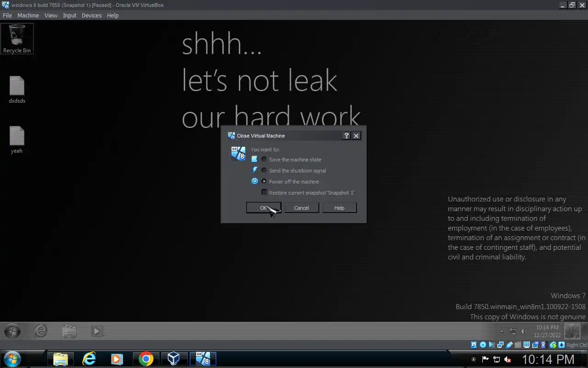Click the muted speaker icon in host tray
The height and width of the screenshot is (368, 588).
(x=508, y=359)
